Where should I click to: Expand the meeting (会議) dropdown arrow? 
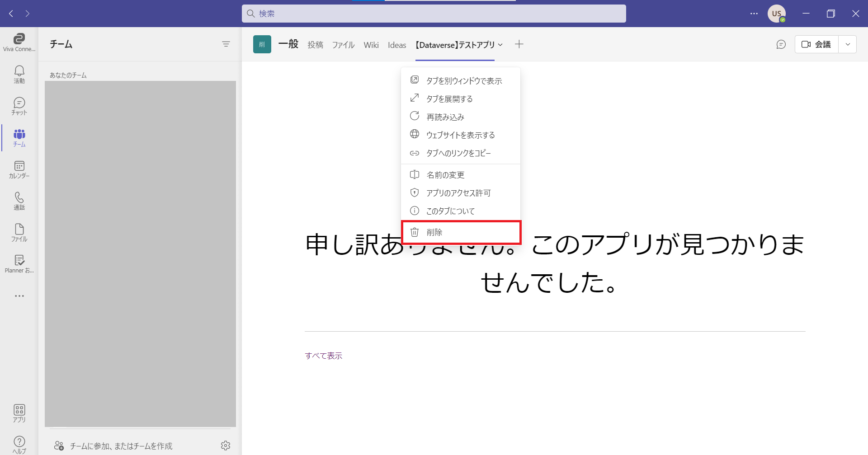[x=848, y=44]
